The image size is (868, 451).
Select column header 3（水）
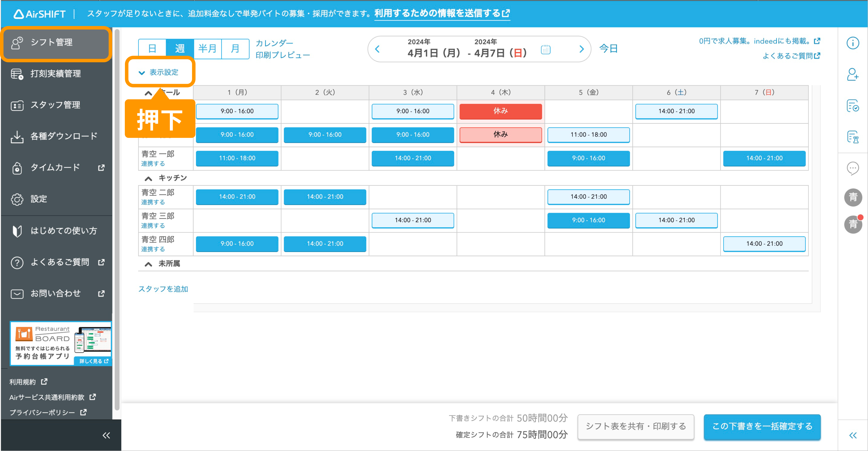413,93
